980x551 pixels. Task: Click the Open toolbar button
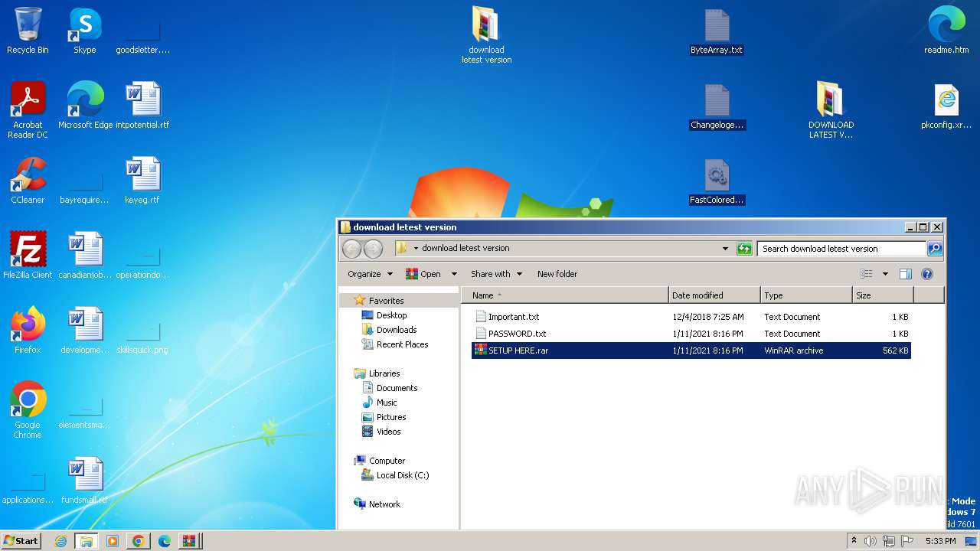coord(423,274)
